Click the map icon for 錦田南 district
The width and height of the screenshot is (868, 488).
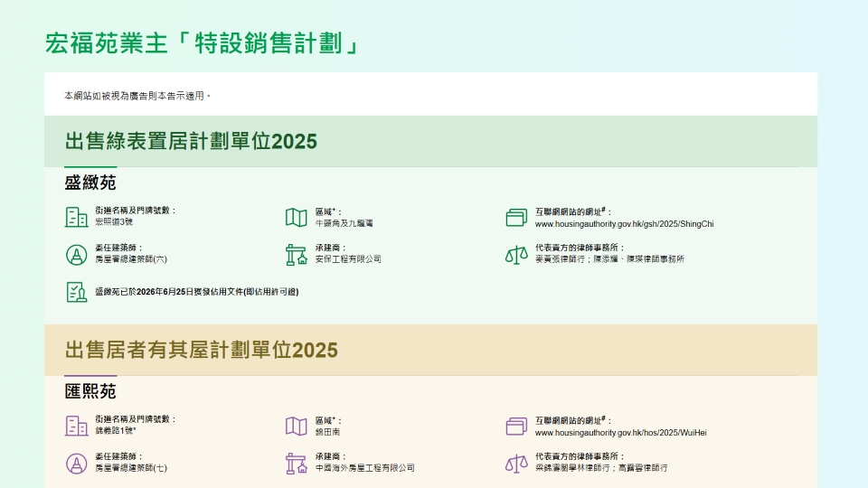point(297,426)
